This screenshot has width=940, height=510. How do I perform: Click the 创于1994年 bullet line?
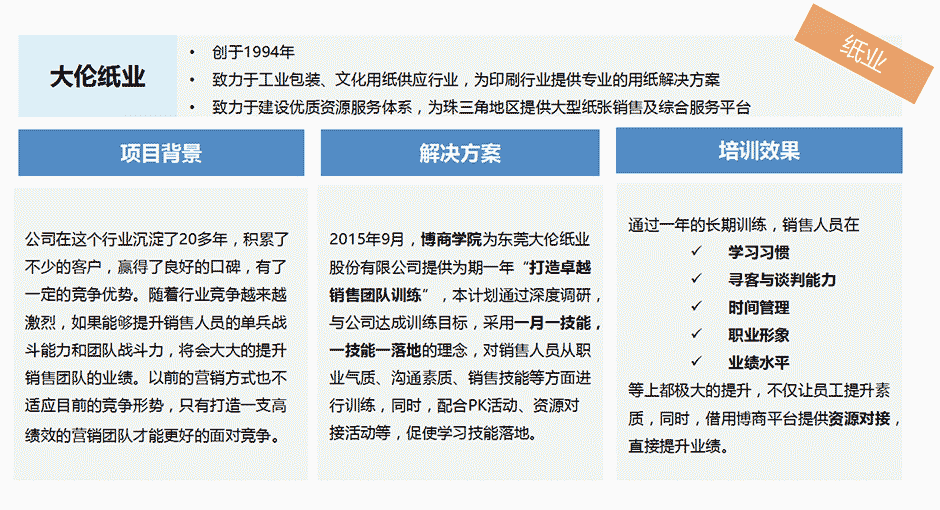click(x=252, y=52)
